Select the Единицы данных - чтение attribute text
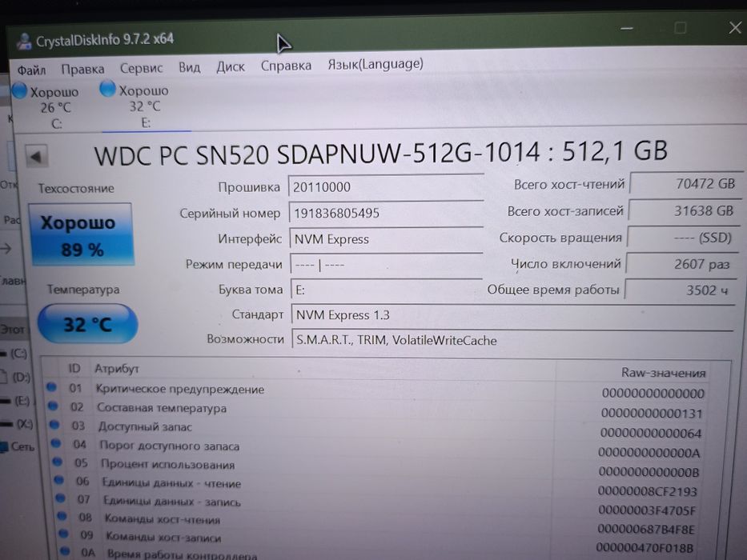 tap(171, 483)
